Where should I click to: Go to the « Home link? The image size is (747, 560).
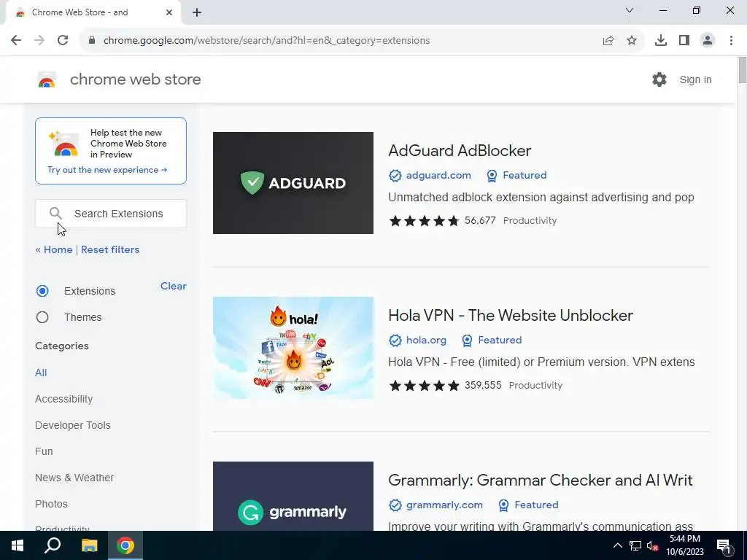click(54, 249)
